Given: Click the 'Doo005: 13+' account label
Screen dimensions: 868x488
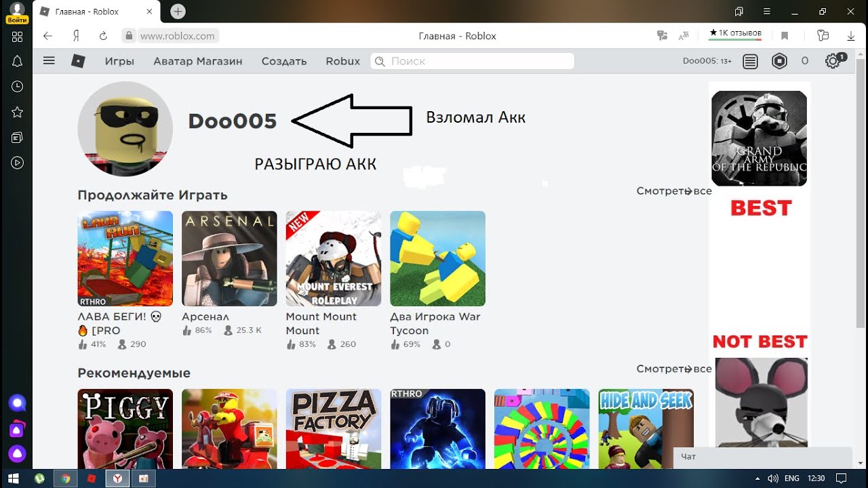Looking at the screenshot, I should click(707, 61).
